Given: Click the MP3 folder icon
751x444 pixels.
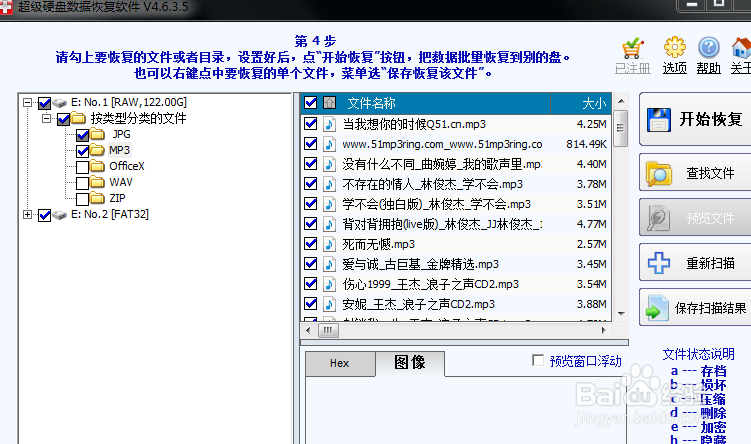Looking at the screenshot, I should pos(97,150).
